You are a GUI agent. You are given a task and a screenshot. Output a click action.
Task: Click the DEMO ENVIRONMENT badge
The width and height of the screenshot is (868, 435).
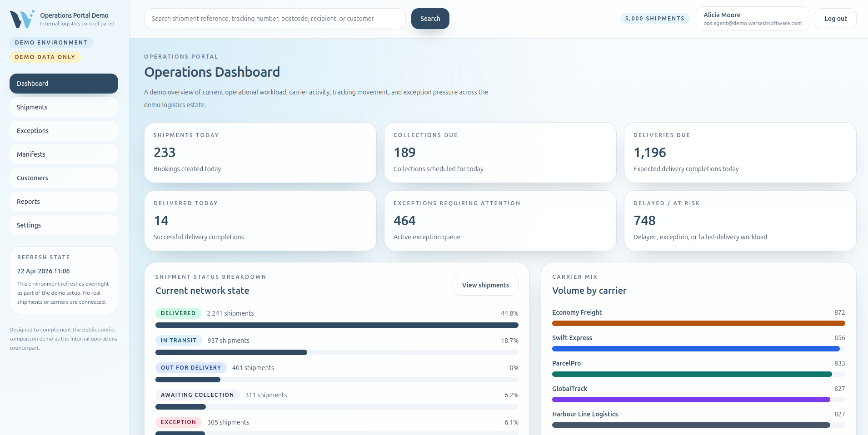coord(51,43)
